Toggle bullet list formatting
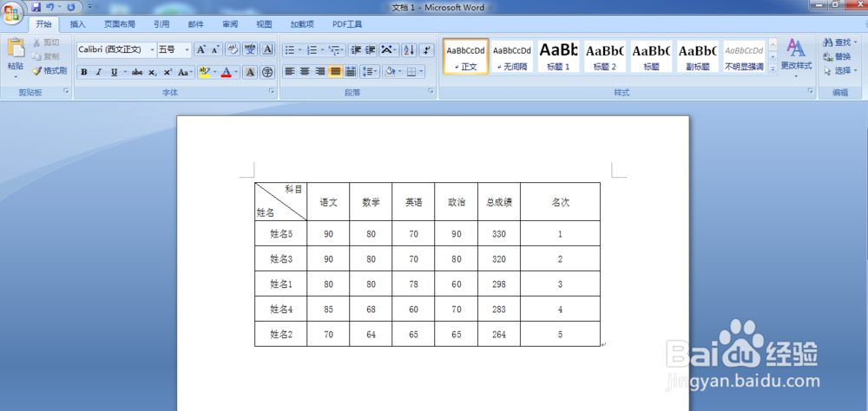The height and width of the screenshot is (411, 868). click(x=290, y=50)
